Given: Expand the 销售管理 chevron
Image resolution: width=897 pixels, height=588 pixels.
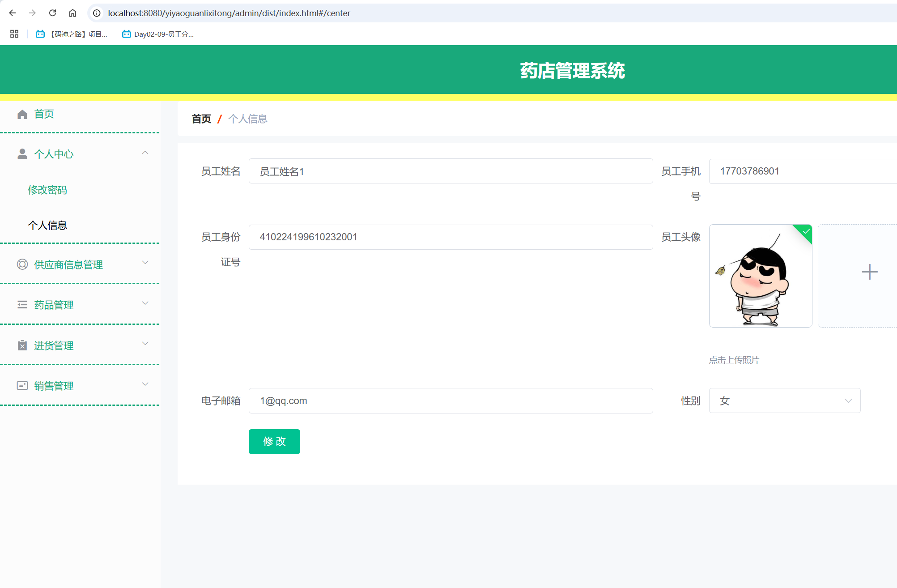Looking at the screenshot, I should tap(145, 384).
